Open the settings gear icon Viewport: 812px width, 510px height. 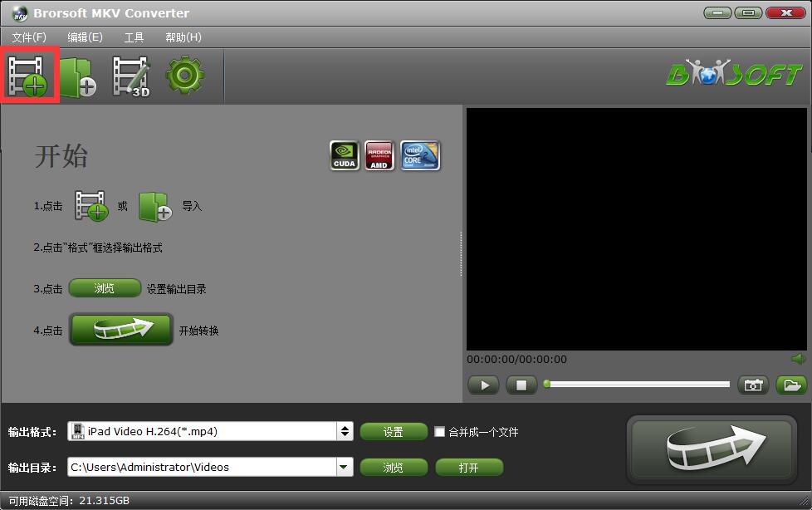coord(184,75)
